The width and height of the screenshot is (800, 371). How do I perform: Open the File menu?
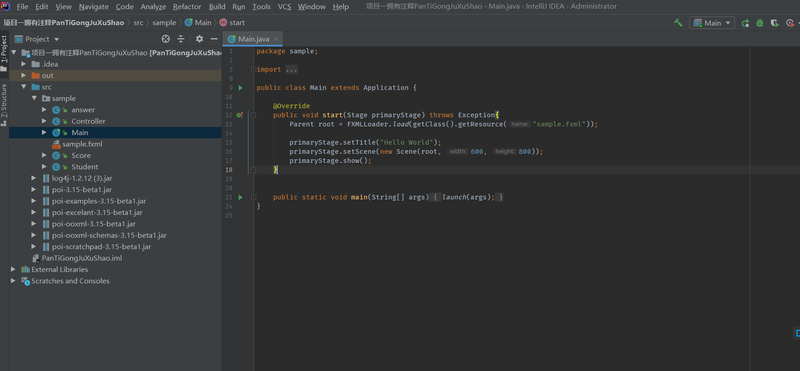coord(22,7)
